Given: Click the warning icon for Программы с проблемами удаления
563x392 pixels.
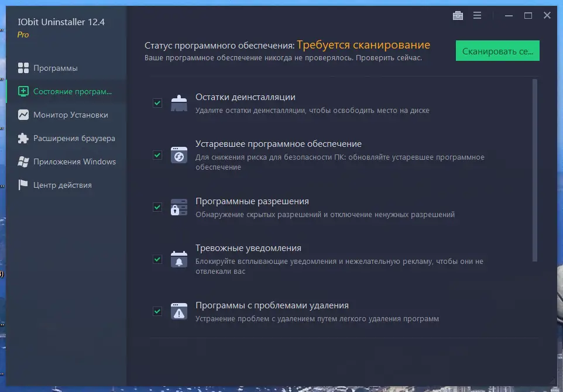Looking at the screenshot, I should (x=178, y=311).
